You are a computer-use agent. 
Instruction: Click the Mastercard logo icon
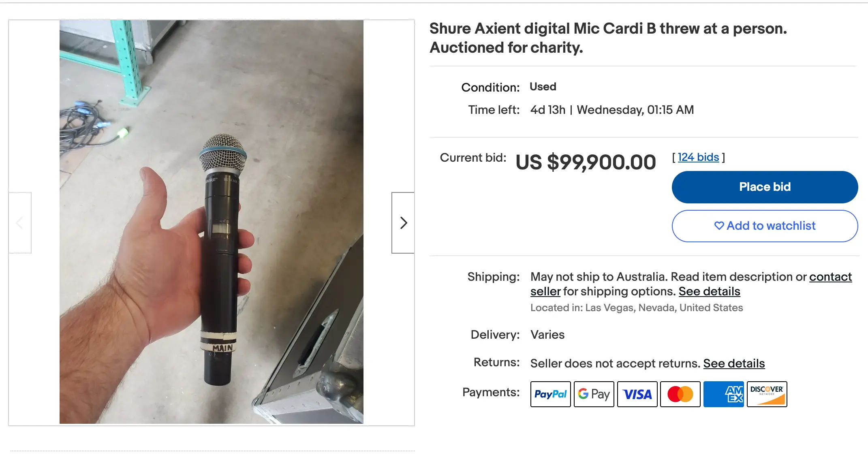point(680,394)
